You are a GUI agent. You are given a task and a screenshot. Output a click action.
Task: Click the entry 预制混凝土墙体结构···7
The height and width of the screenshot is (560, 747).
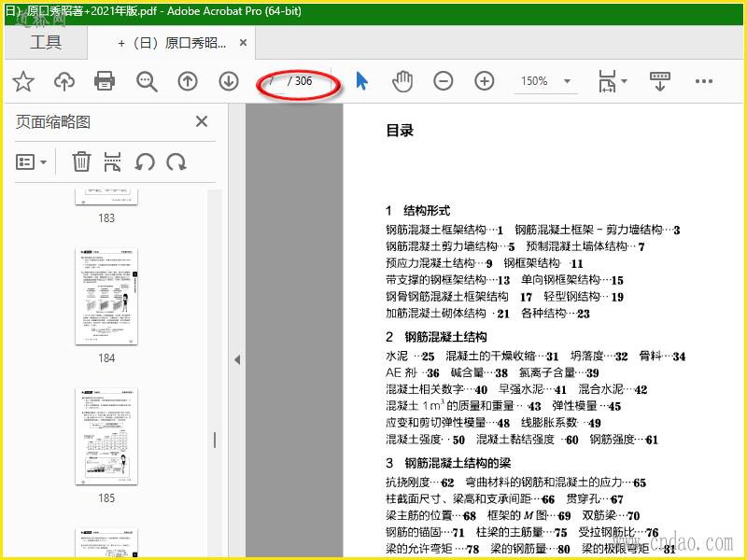[585, 246]
